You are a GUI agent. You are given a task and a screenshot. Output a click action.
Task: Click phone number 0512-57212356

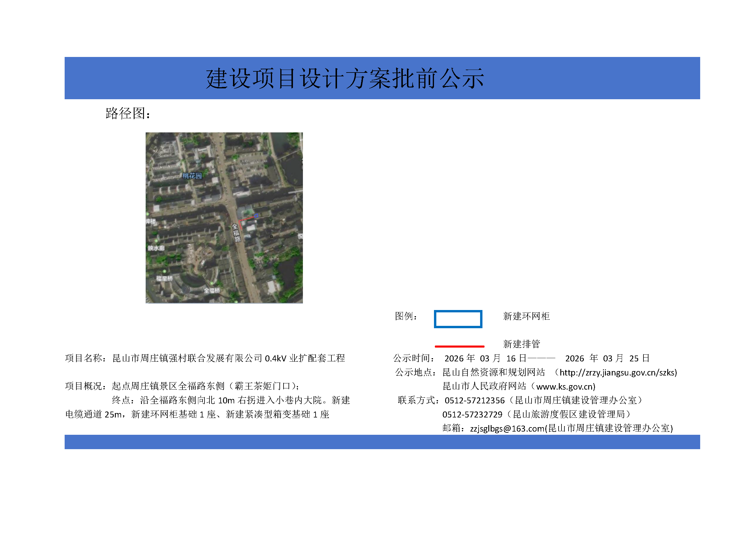tap(474, 400)
